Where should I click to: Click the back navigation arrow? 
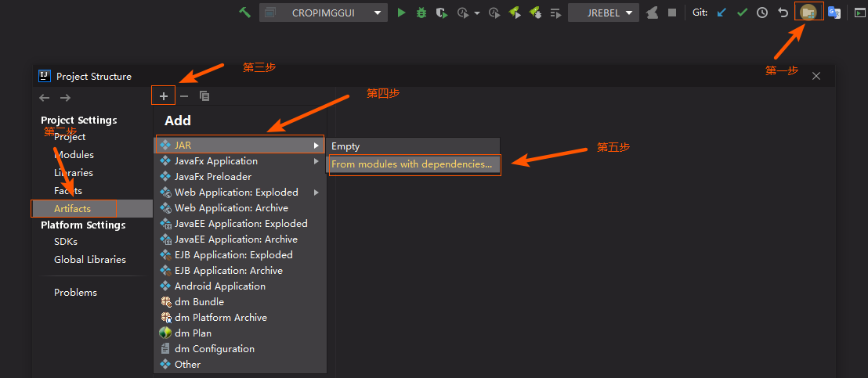pyautogui.click(x=45, y=98)
